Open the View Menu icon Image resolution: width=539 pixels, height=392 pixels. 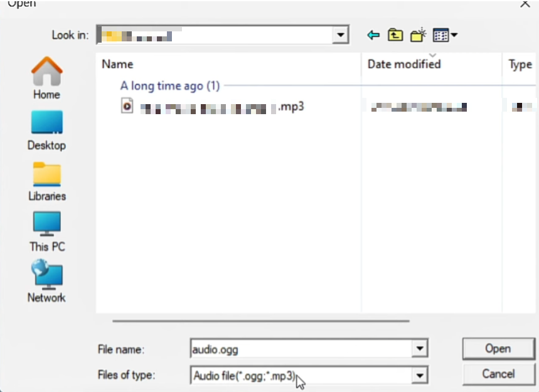tap(445, 35)
